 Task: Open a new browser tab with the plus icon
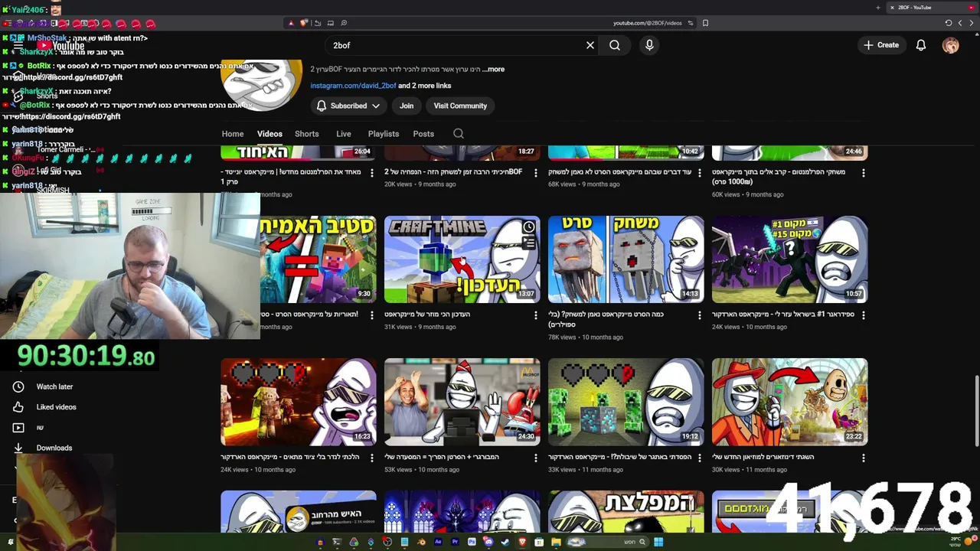pyautogui.click(x=878, y=8)
